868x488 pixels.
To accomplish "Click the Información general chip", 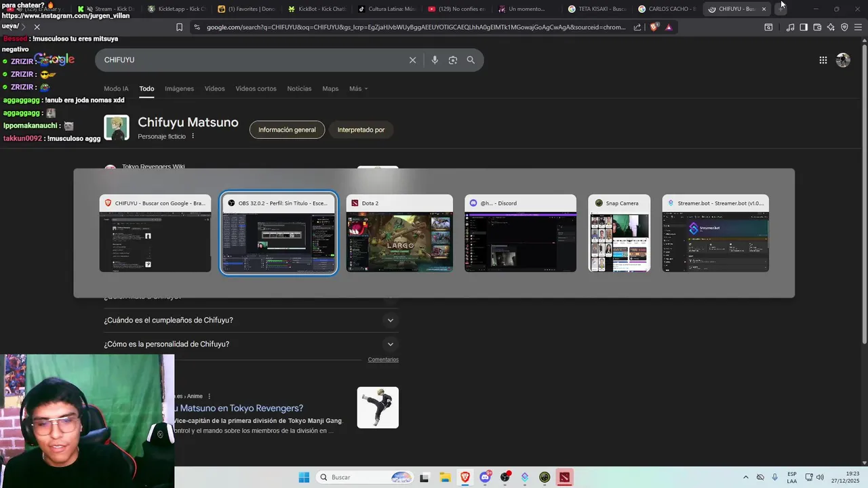I will 287,129.
